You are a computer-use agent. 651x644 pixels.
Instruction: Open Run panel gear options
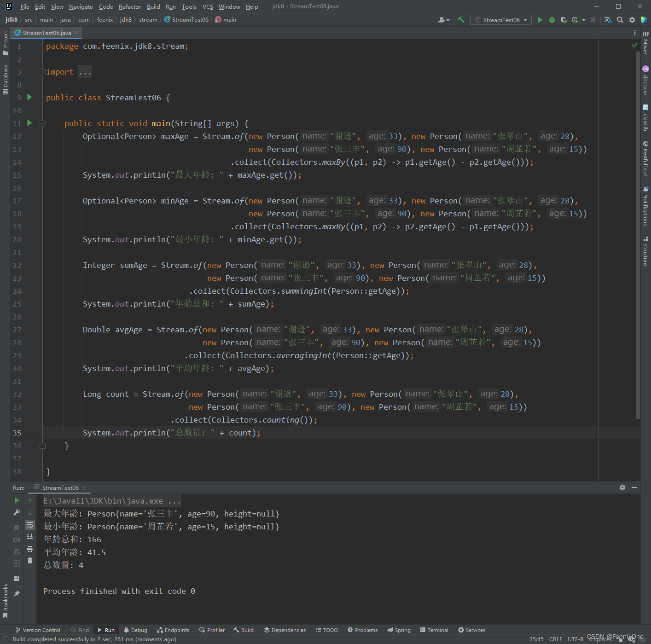(x=622, y=487)
